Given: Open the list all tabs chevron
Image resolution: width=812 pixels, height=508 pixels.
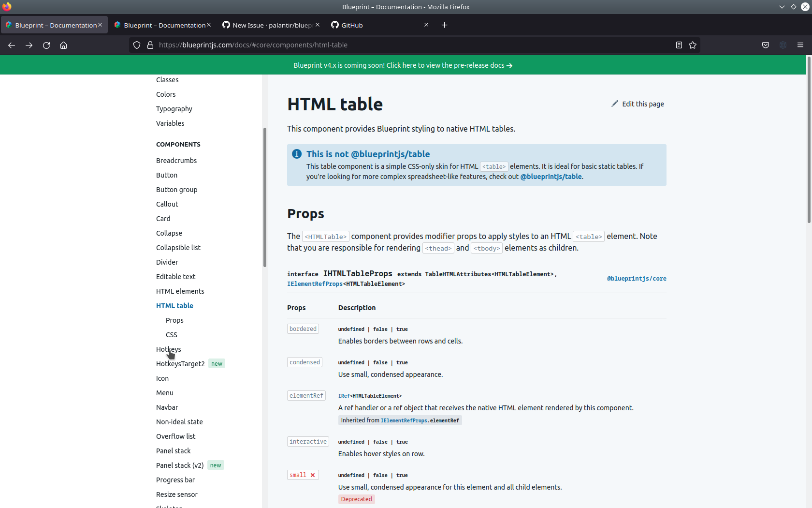Looking at the screenshot, I should tap(781, 7).
